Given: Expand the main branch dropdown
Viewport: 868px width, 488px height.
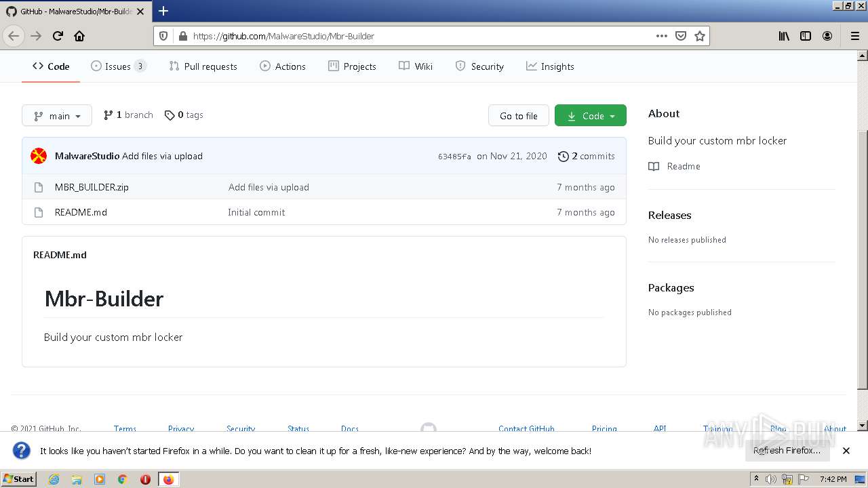Looking at the screenshot, I should point(57,116).
